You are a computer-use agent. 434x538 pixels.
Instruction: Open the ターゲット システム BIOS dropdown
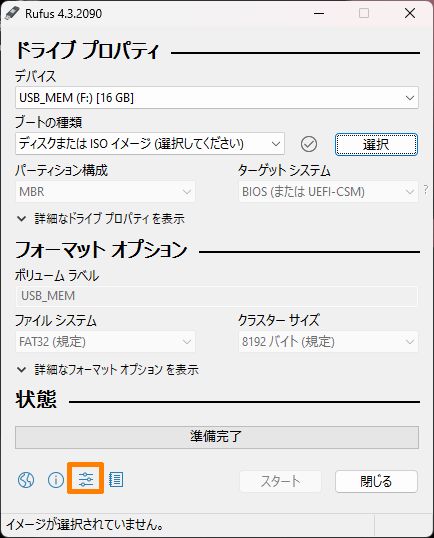[328, 191]
